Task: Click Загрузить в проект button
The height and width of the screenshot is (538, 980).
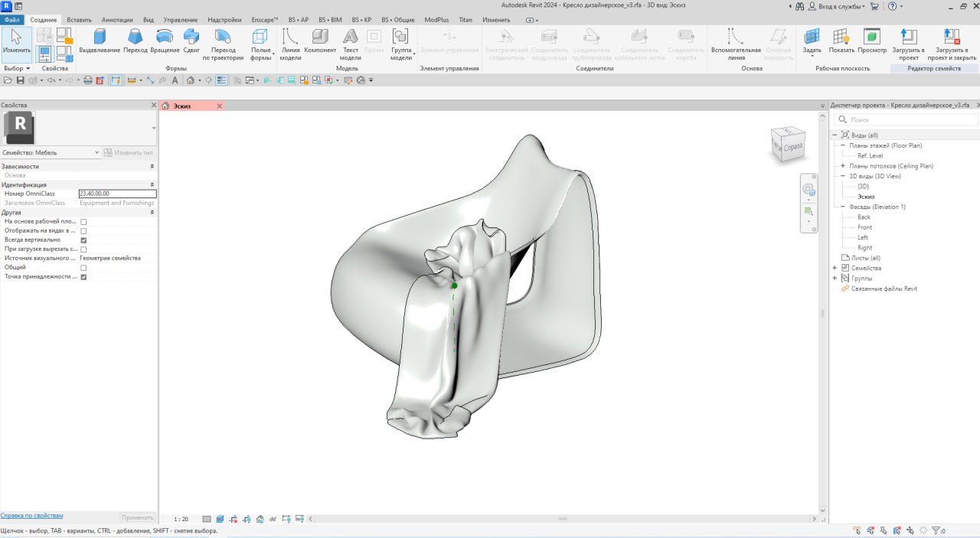Action: 908,42
